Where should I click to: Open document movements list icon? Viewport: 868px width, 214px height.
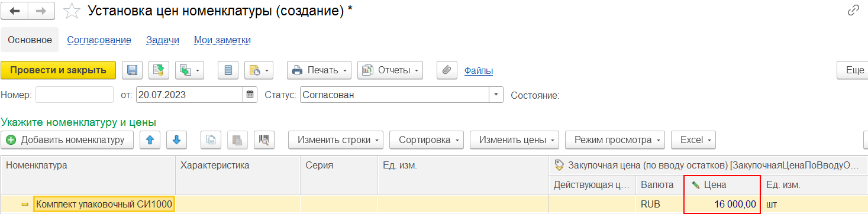228,70
